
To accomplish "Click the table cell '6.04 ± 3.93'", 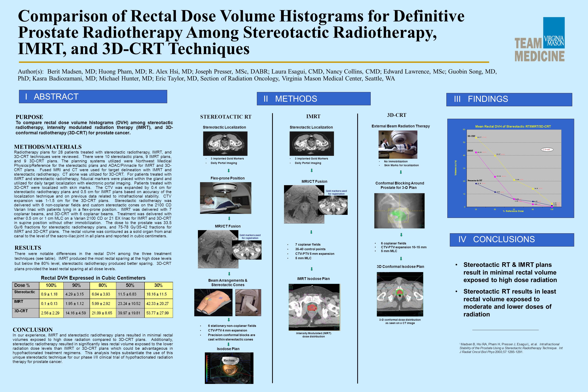I will (x=103, y=294).
